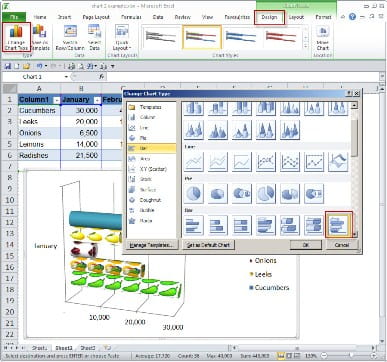Viewport: 387px width, 362px height.
Task: Switch to the Sheet3 worksheet tab
Action: click(x=88, y=348)
